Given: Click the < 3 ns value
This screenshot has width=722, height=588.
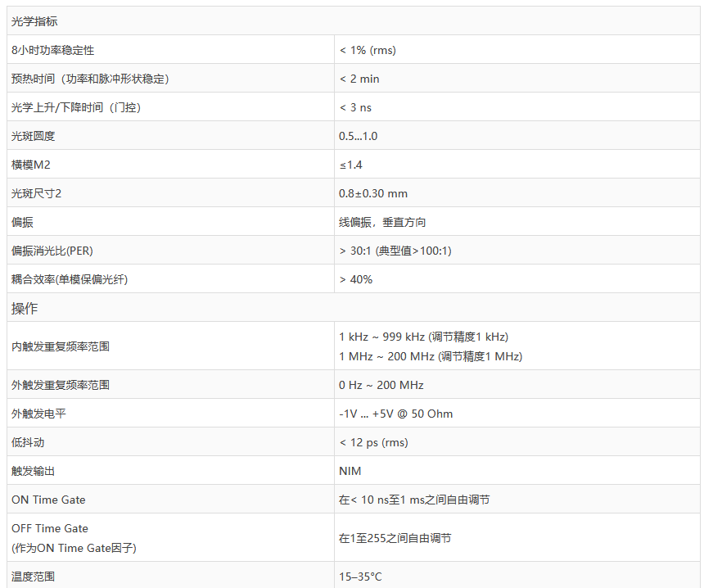Looking at the screenshot, I should coord(355,107).
